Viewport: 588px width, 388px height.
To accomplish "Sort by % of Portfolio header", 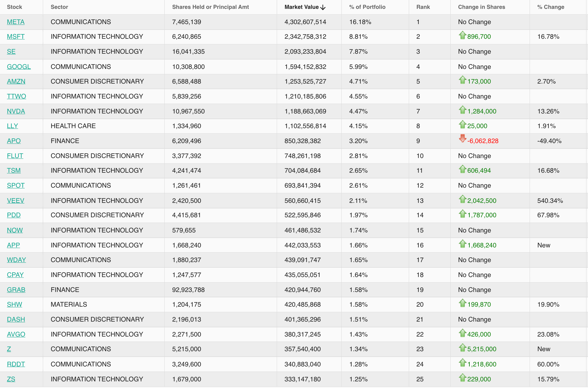I will click(367, 7).
